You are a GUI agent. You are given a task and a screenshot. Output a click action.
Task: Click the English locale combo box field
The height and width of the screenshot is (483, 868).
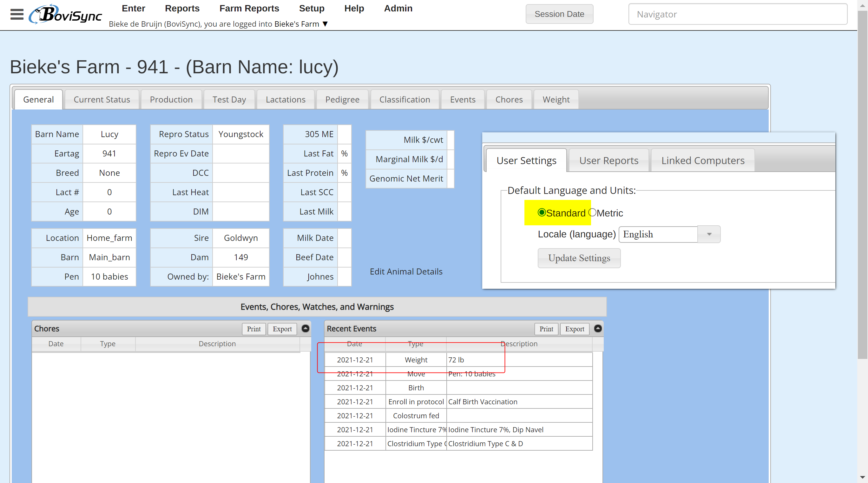point(658,234)
